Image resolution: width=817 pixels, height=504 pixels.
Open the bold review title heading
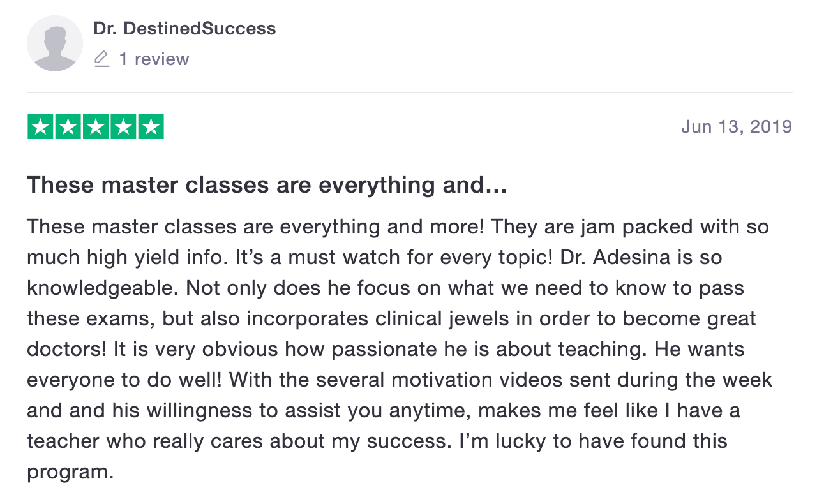pos(267,186)
